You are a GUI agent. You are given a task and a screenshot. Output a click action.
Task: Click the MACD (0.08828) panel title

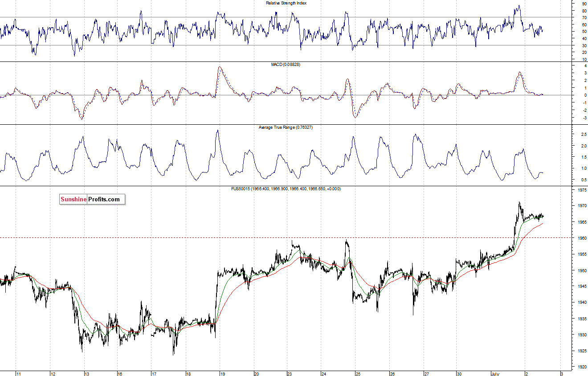pos(286,65)
